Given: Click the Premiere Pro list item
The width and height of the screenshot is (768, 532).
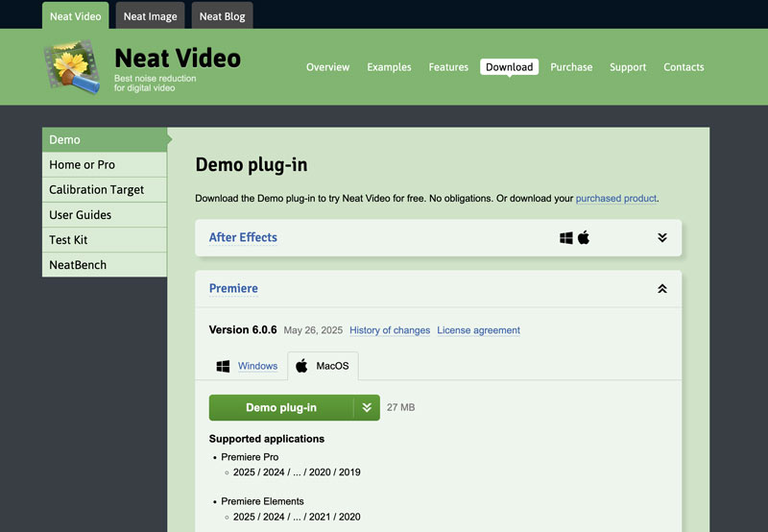Looking at the screenshot, I should tap(250, 457).
